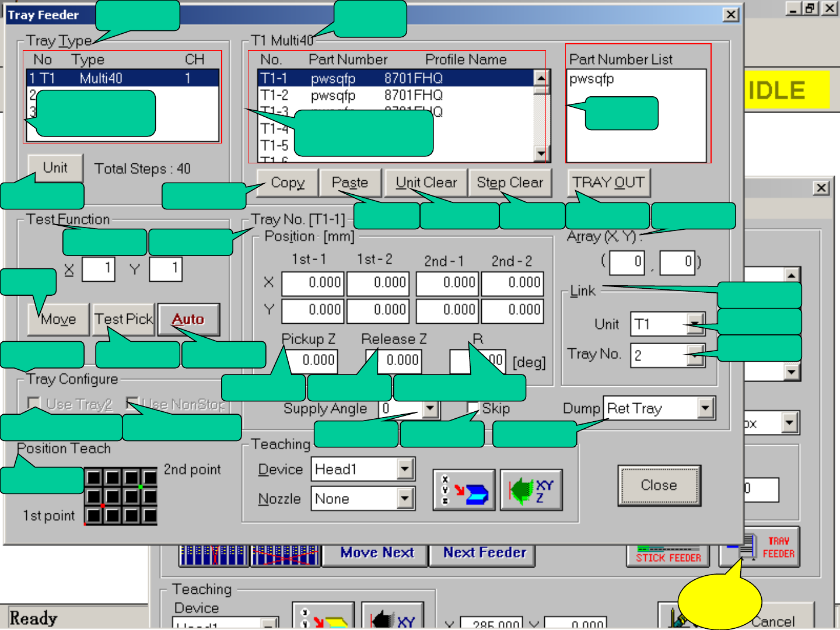Click the green arrow XY Z move icon
The image size is (840, 630).
[531, 490]
